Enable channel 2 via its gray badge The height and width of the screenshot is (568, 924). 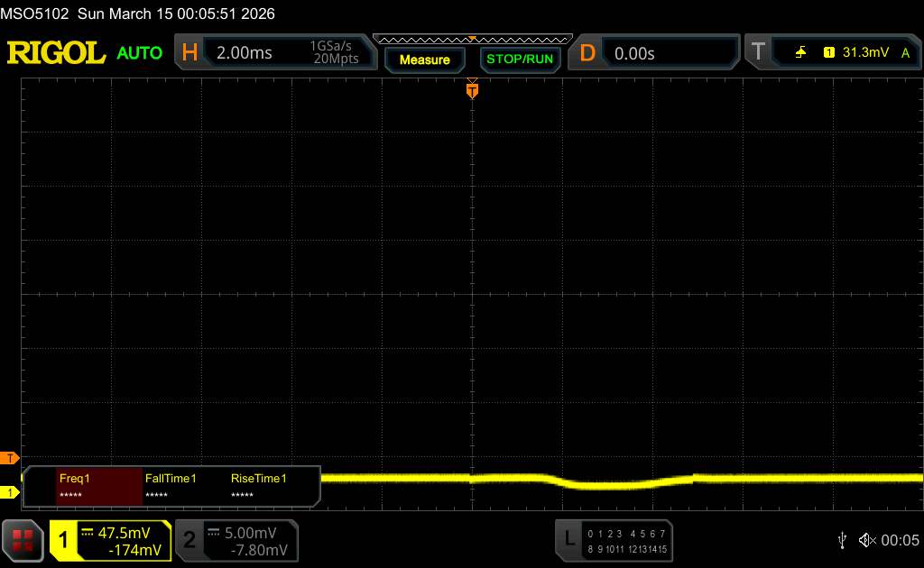click(189, 540)
